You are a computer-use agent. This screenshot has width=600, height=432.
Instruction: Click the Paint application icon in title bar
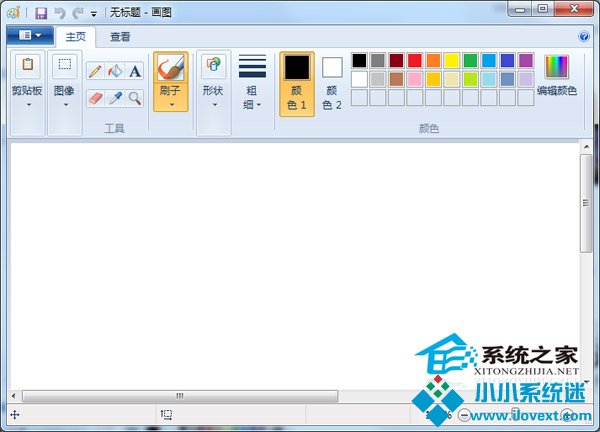coord(13,13)
